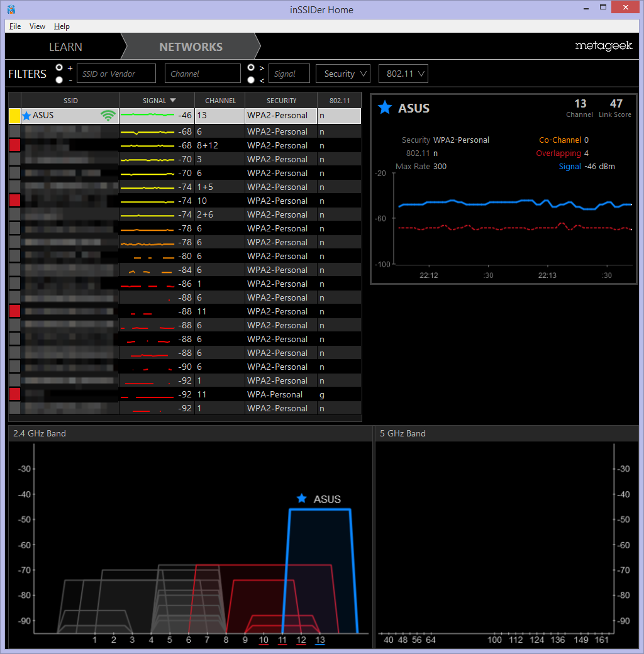Click the 'Overlapping' label in details panel
This screenshot has width=644, height=654.
click(x=558, y=153)
